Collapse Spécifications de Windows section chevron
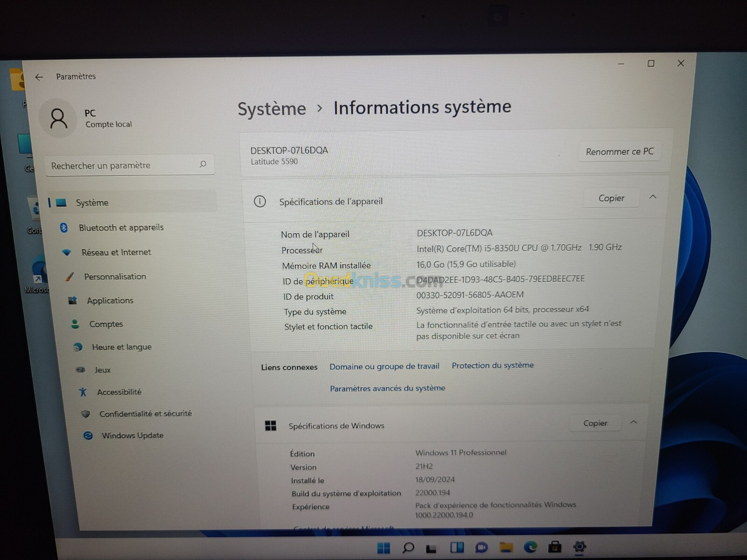 pyautogui.click(x=634, y=422)
